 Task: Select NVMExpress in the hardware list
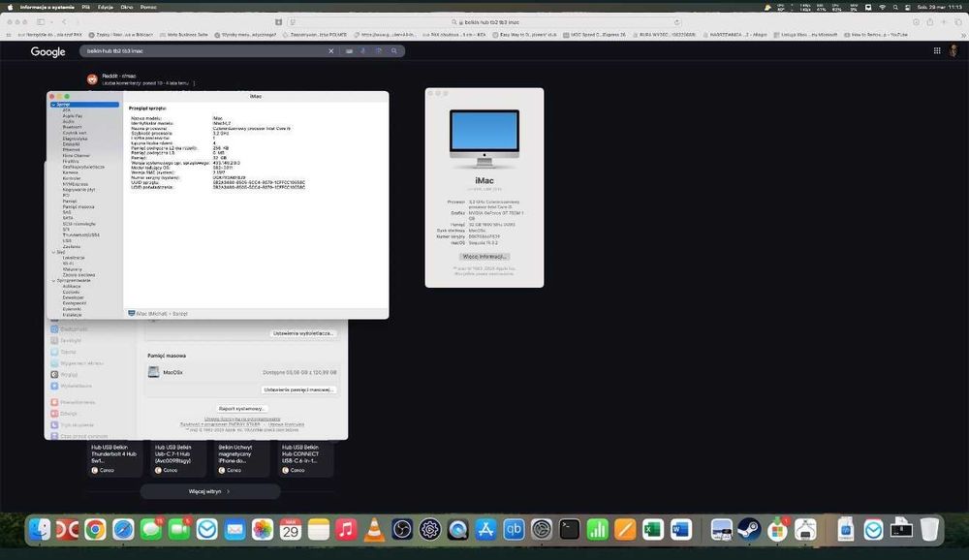pyautogui.click(x=76, y=184)
